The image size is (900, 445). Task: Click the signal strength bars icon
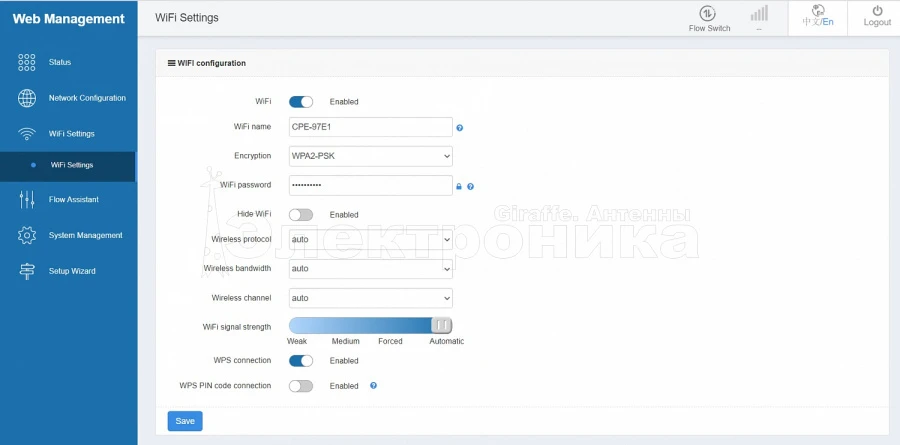coord(759,13)
